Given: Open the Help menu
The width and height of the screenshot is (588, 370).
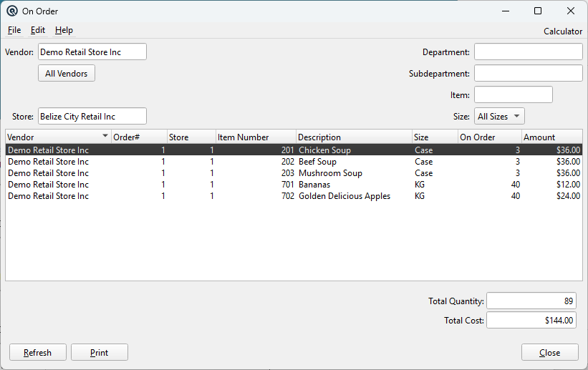Looking at the screenshot, I should pos(64,30).
